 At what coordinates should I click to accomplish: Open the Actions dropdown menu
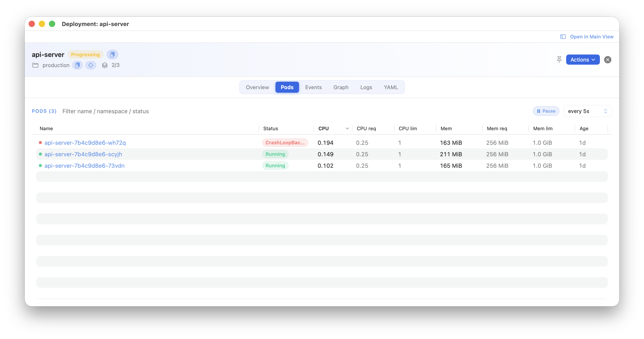pos(582,60)
